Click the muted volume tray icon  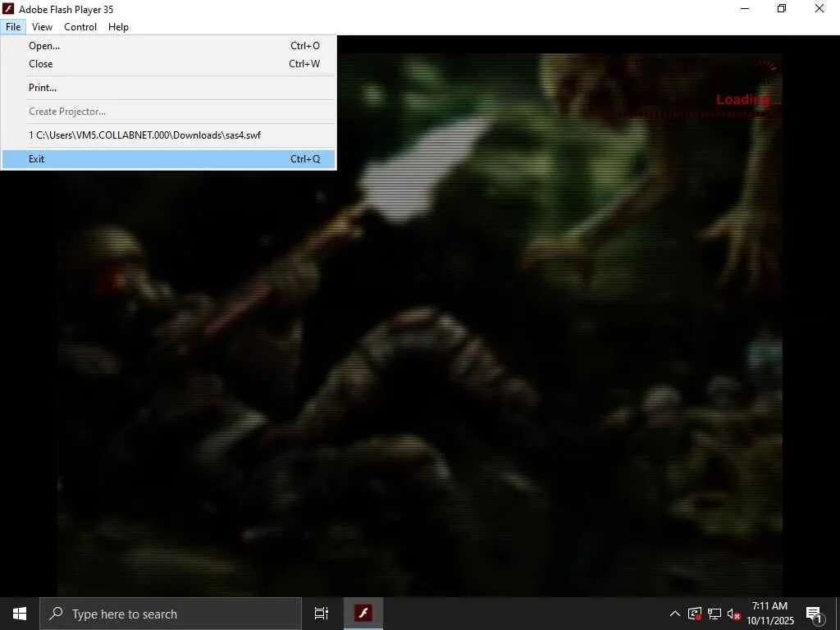733,614
